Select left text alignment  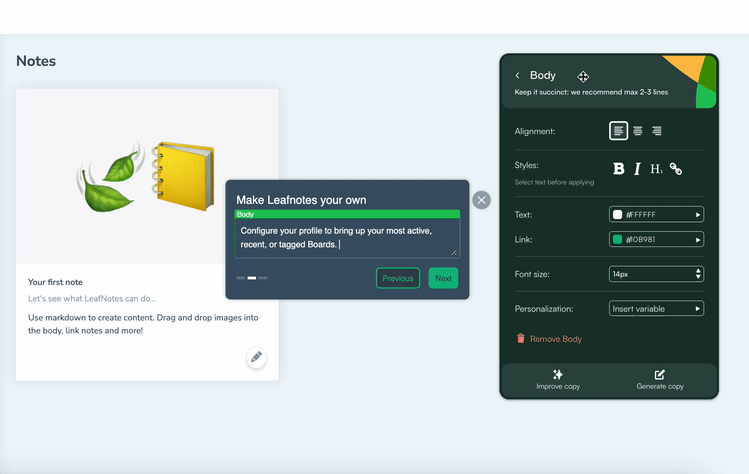pos(618,130)
